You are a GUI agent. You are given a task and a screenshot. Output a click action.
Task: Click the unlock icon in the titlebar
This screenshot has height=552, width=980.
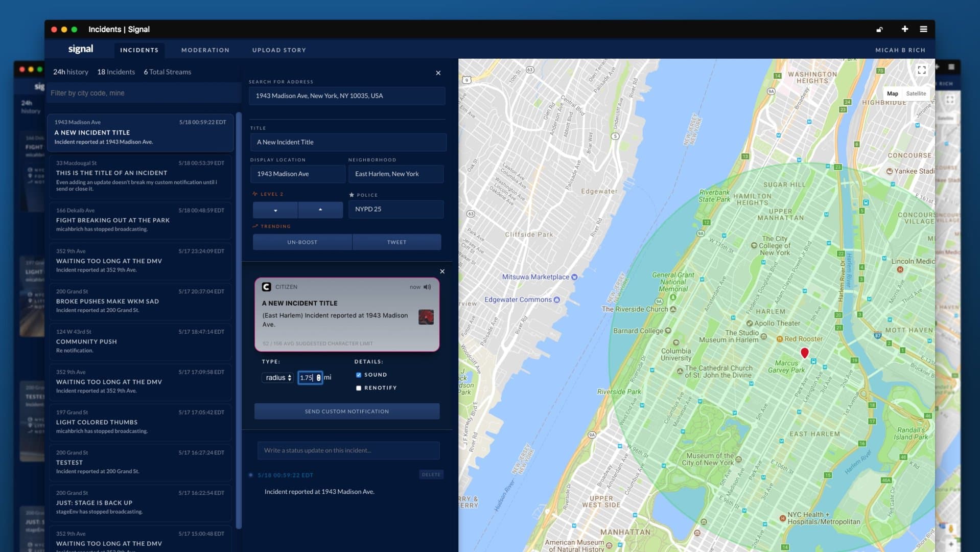[x=880, y=30]
